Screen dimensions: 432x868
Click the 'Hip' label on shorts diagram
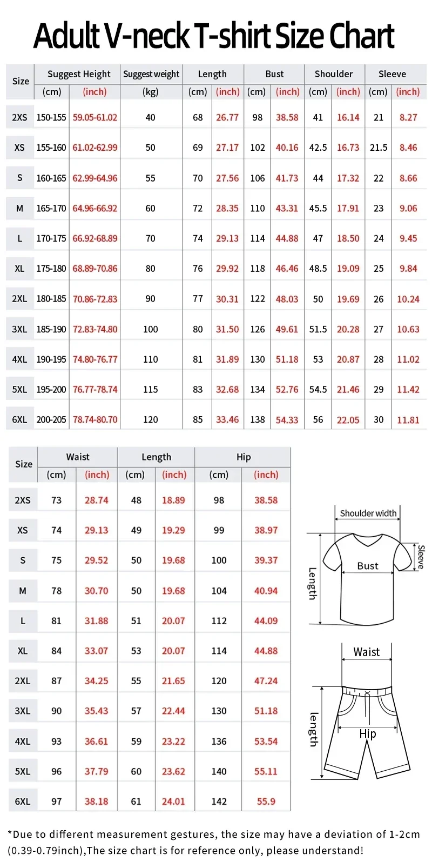pos(367,733)
